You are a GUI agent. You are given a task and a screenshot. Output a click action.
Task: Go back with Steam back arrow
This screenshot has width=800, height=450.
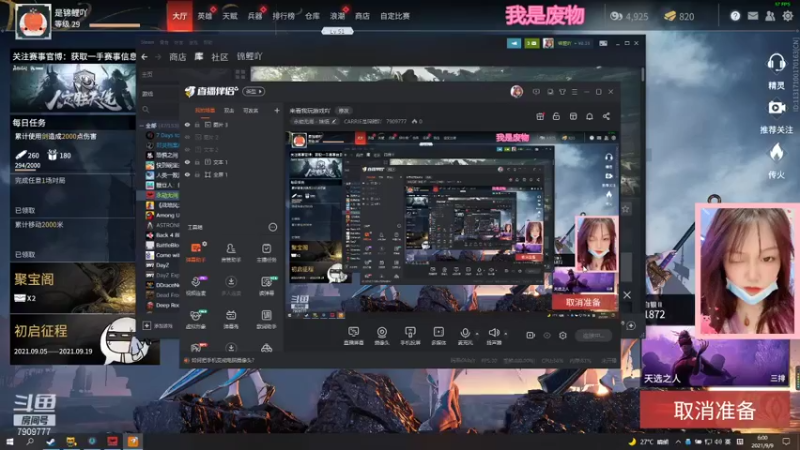145,57
